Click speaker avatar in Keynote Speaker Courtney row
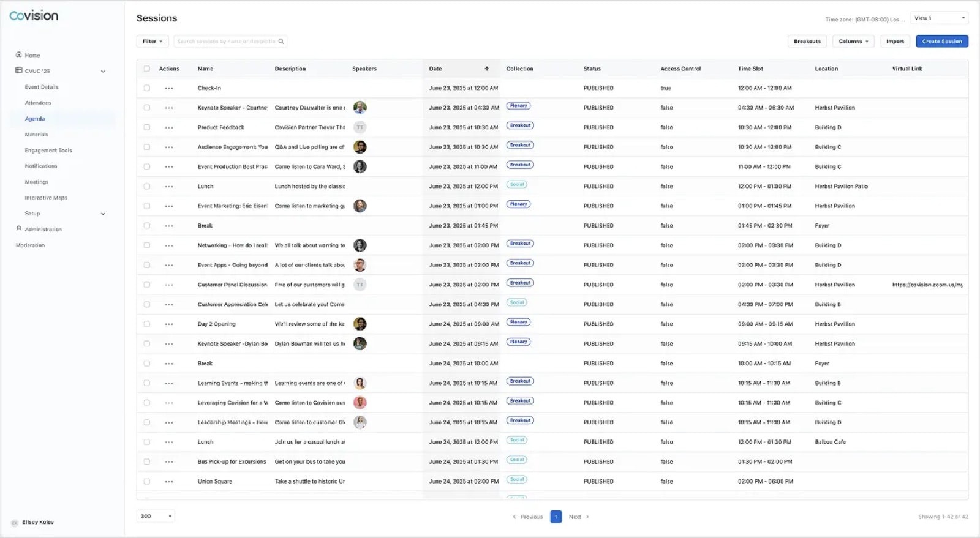980x538 pixels. (x=360, y=108)
